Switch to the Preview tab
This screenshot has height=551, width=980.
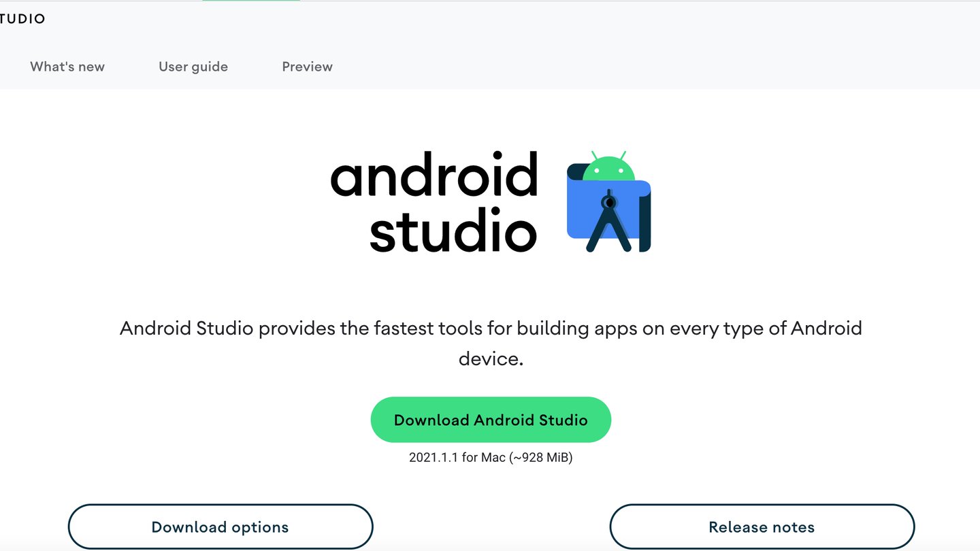(x=307, y=67)
